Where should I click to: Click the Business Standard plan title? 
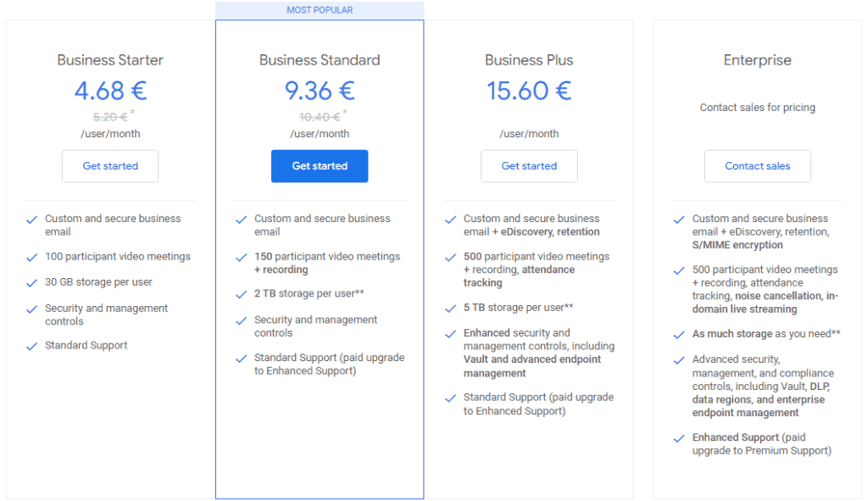tap(320, 59)
